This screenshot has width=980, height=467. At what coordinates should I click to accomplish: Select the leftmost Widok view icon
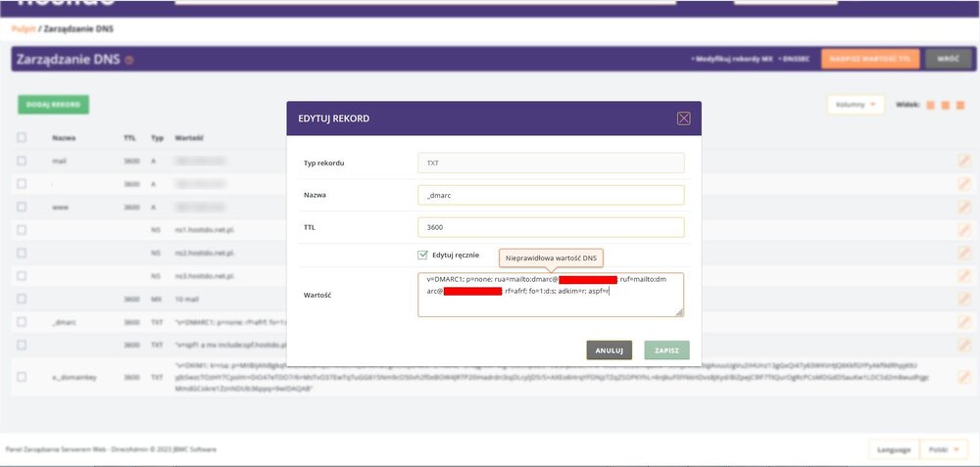coord(931,105)
